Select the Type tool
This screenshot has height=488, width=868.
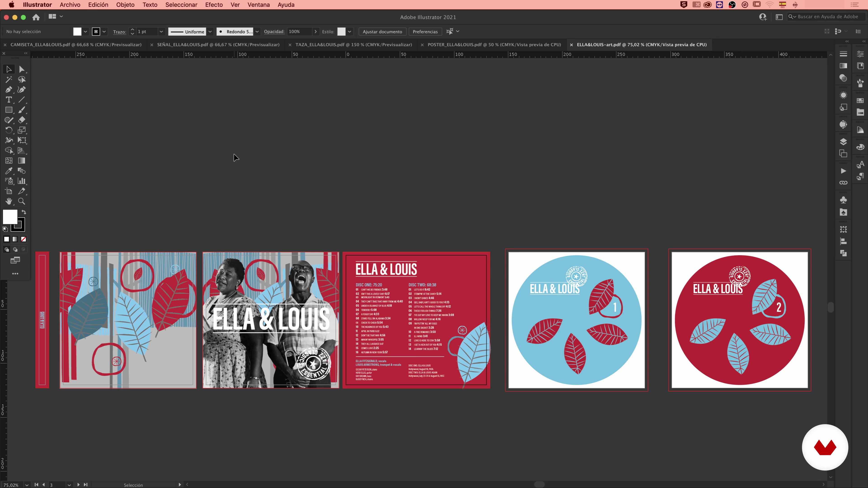point(9,100)
